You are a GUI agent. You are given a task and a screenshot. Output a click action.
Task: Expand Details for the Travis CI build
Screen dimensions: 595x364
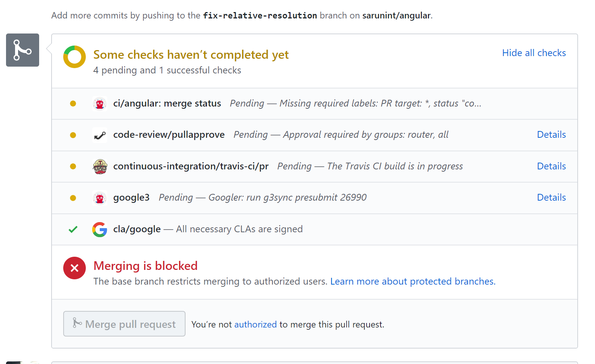[x=551, y=166]
